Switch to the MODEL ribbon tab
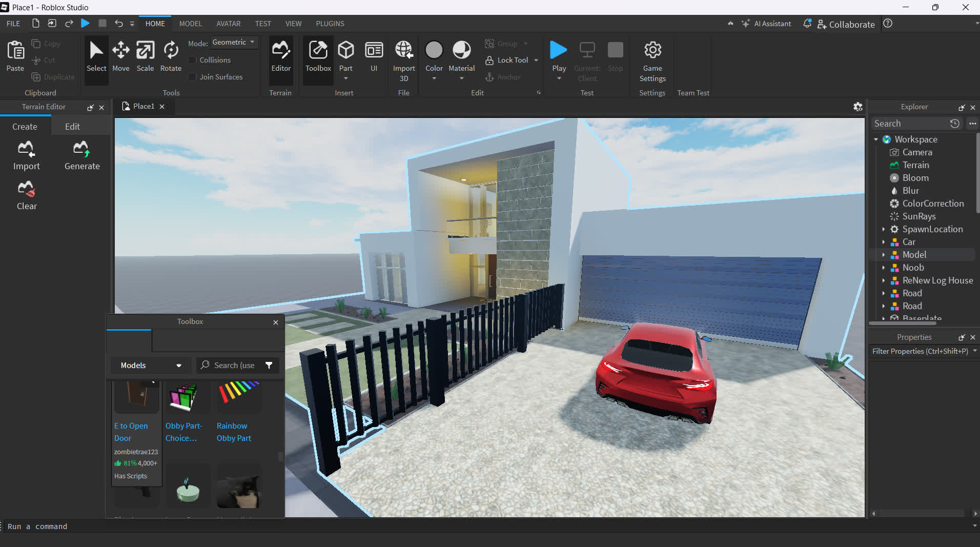This screenshot has width=980, height=547. point(190,24)
